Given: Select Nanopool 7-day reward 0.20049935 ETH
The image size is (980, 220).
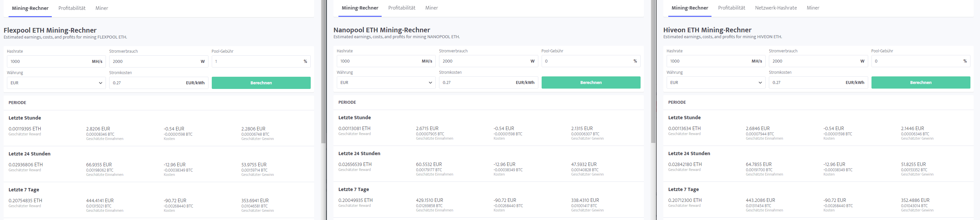Looking at the screenshot, I should click(355, 200).
